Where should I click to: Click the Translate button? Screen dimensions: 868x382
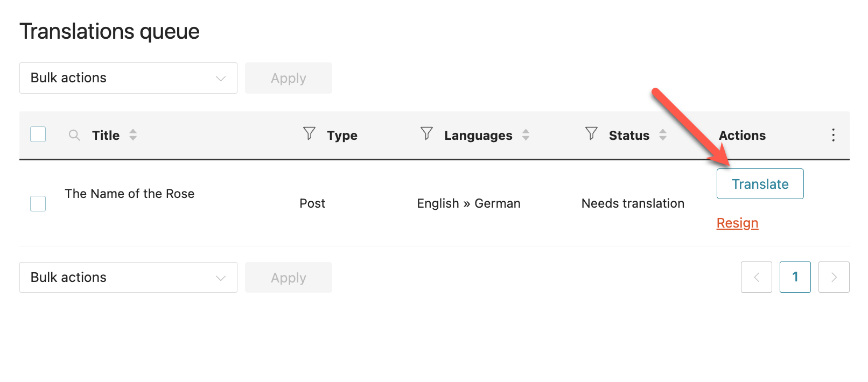click(x=760, y=184)
